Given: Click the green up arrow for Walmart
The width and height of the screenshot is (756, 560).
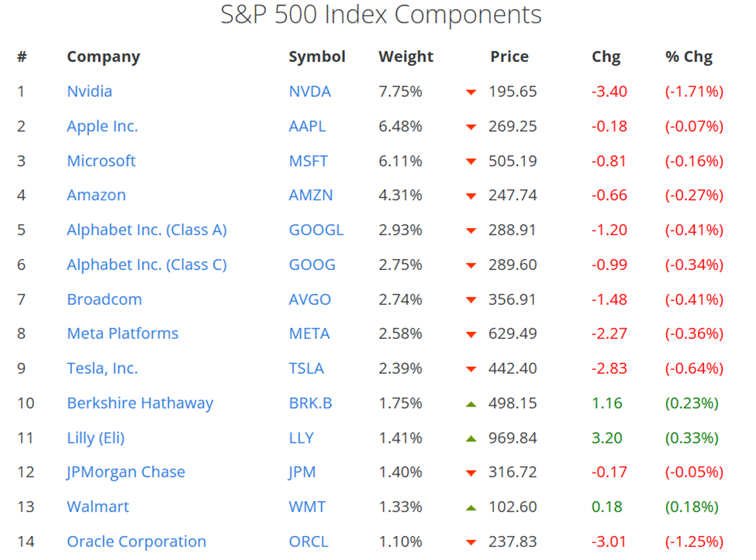Looking at the screenshot, I should [471, 507].
